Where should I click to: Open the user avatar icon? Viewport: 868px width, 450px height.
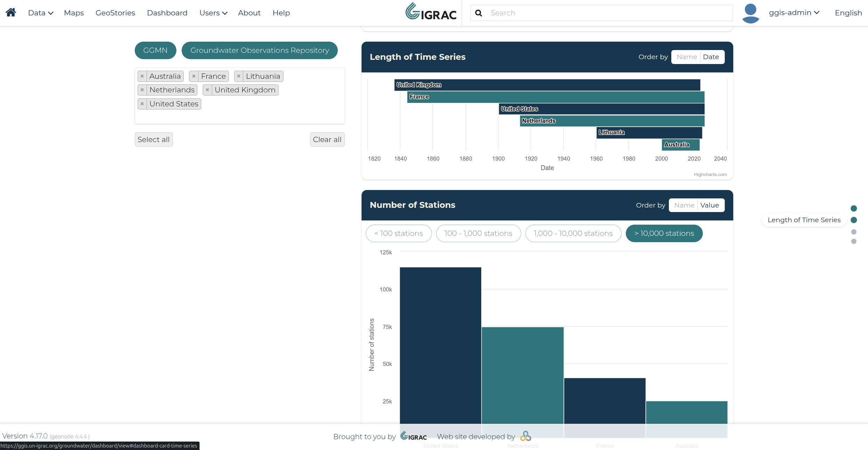[751, 13]
